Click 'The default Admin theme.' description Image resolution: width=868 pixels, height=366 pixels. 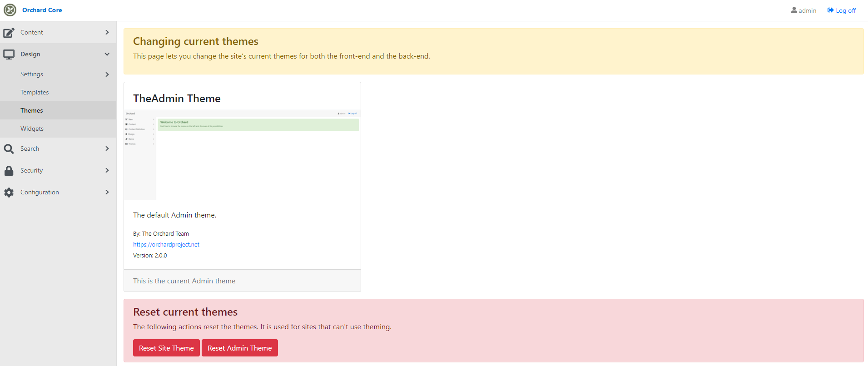[x=174, y=215]
